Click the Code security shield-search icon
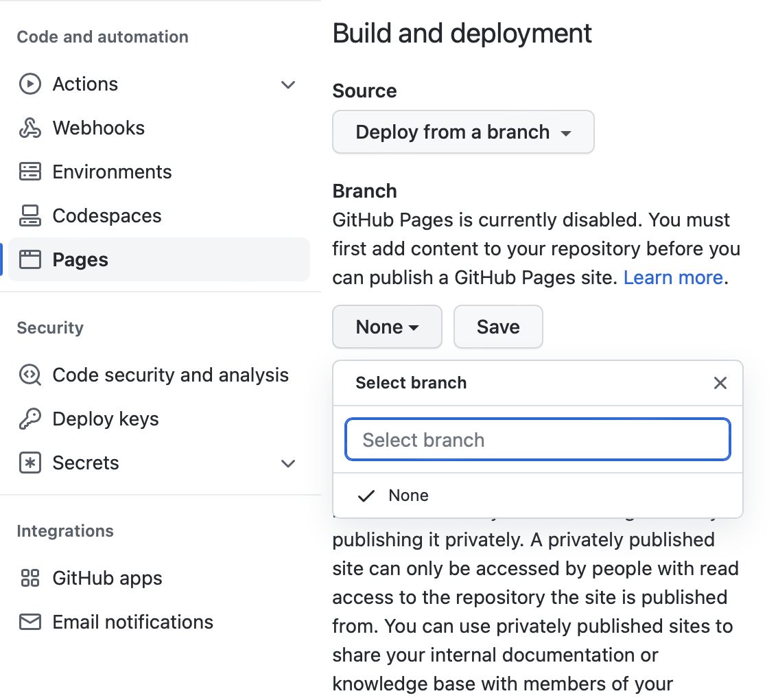 pyautogui.click(x=30, y=375)
